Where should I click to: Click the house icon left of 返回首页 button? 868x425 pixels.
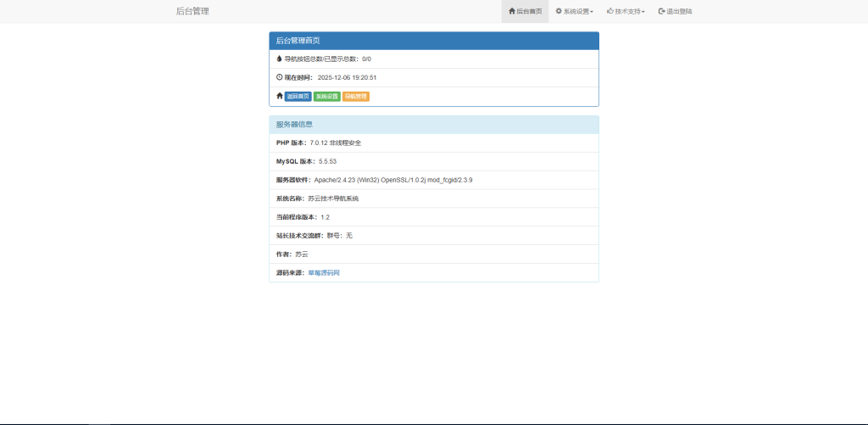click(280, 96)
